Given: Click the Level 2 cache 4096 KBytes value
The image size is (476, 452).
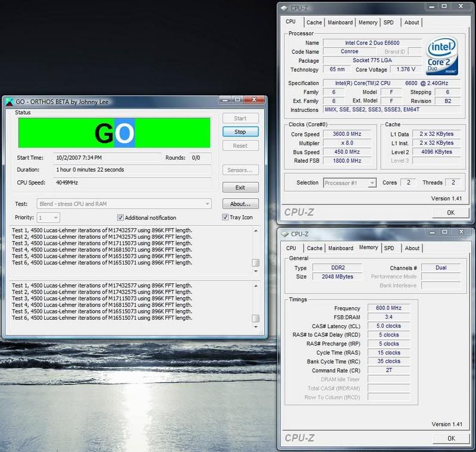Looking at the screenshot, I should [x=437, y=152].
